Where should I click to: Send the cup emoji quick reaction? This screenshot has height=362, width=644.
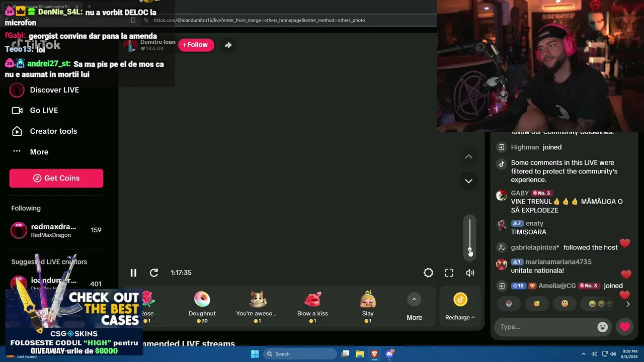[x=509, y=304]
